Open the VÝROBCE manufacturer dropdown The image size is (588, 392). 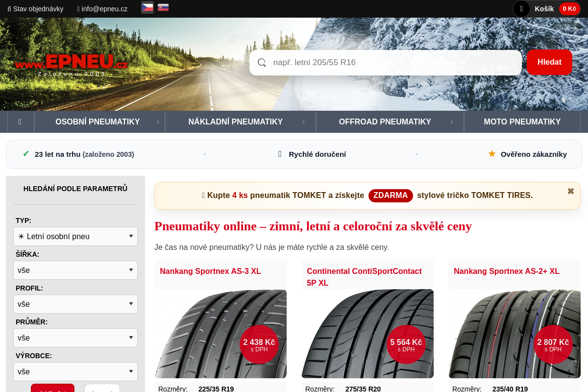click(75, 371)
